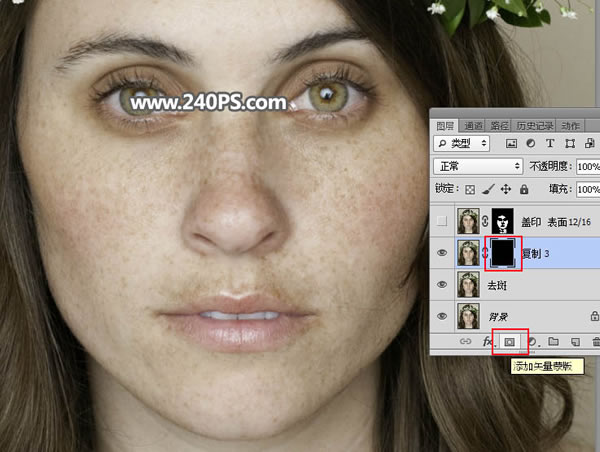The image size is (600, 452).
Task: Select the face-shaped mask on 盖印 layer
Action: pos(502,221)
